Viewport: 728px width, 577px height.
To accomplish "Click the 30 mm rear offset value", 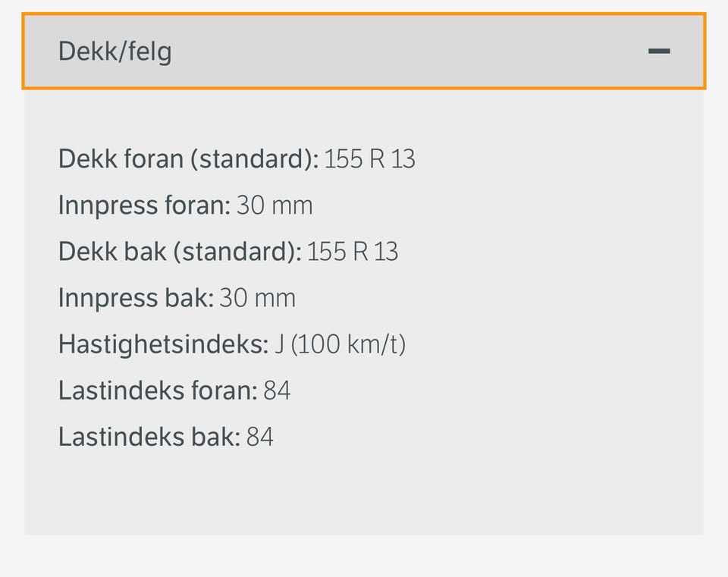I will (x=257, y=298).
